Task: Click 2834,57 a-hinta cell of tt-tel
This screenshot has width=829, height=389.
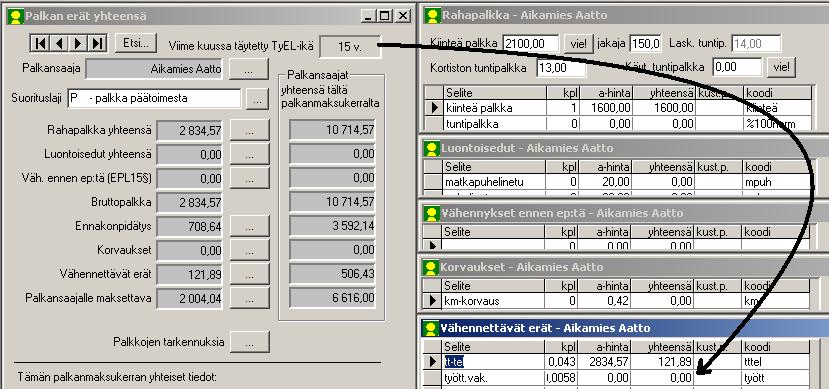Action: tap(604, 362)
